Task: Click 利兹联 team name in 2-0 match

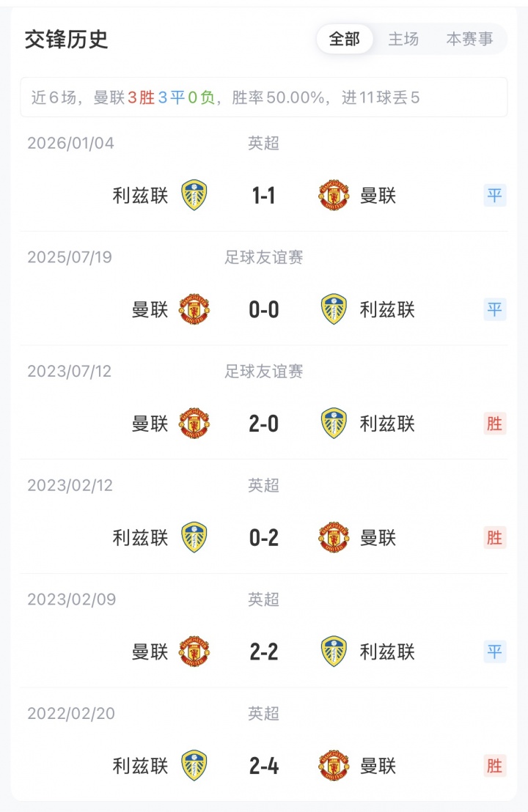Action: [x=387, y=424]
